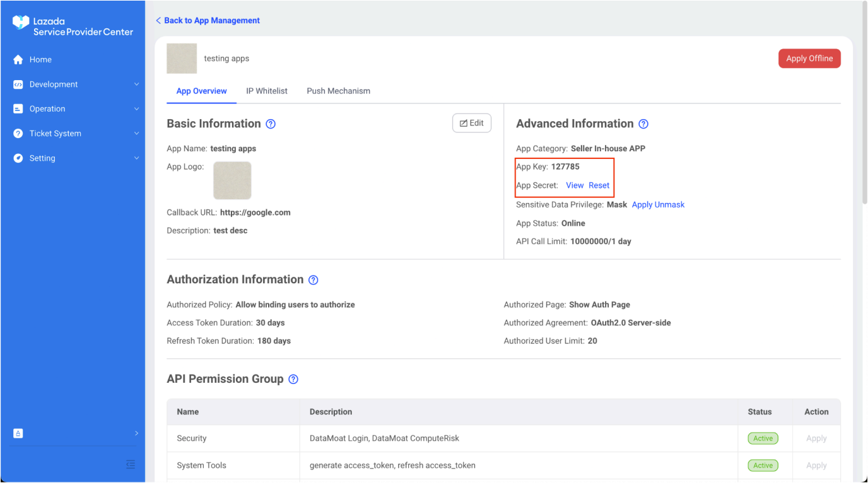Open Home in the sidebar
The height and width of the screenshot is (483, 868).
[x=40, y=60]
